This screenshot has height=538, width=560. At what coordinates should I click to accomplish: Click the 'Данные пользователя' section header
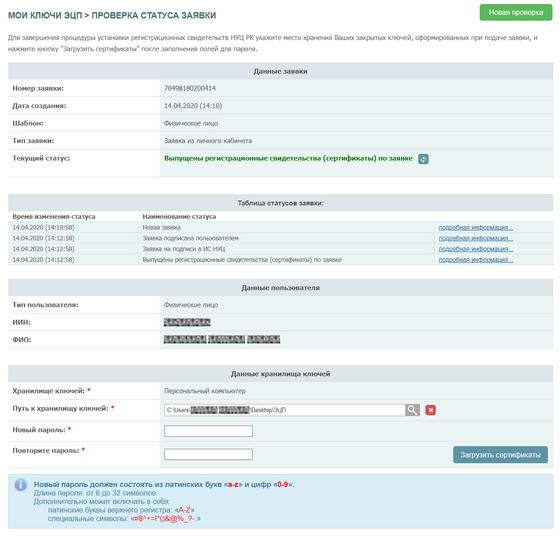280,288
